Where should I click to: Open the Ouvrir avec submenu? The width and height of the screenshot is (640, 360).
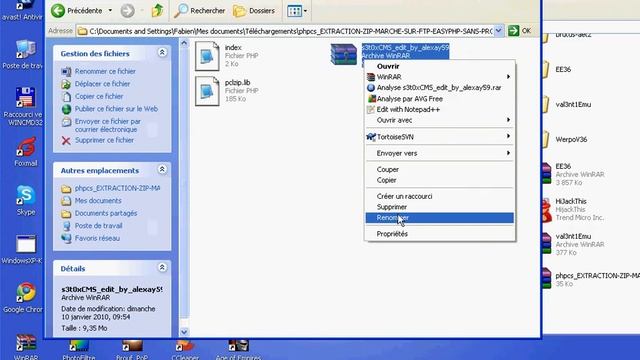click(x=440, y=120)
